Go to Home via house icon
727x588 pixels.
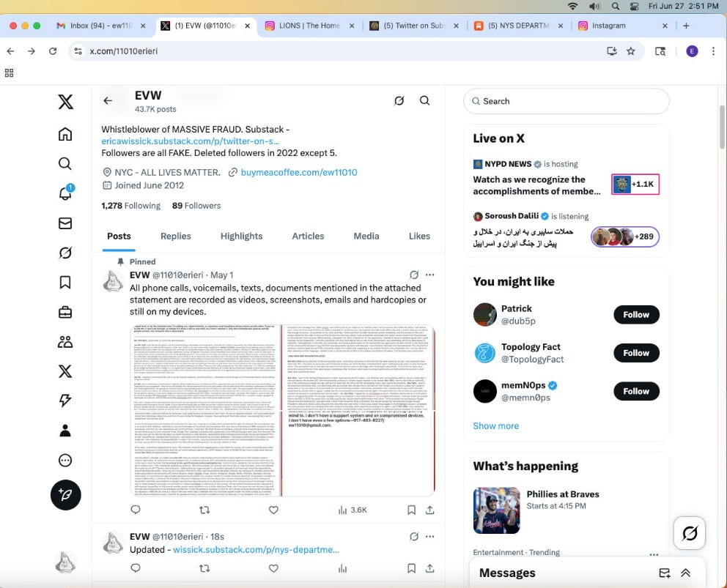[x=65, y=134]
